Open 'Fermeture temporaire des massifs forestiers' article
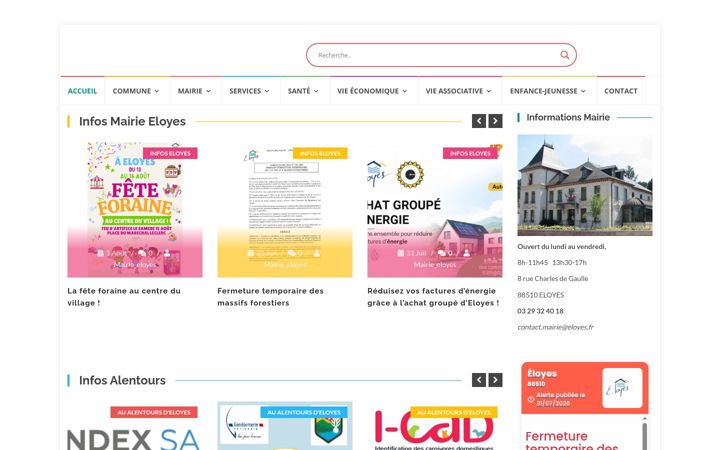Screen dimensions: 720x450 pos(270,297)
